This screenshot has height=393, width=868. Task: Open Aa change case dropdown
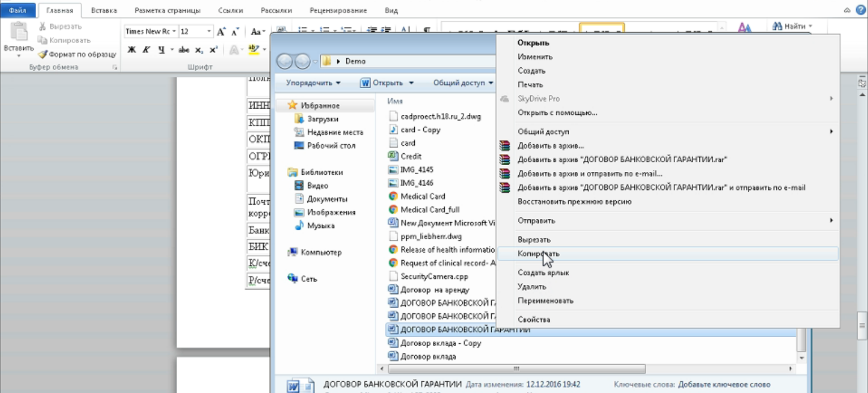(258, 32)
